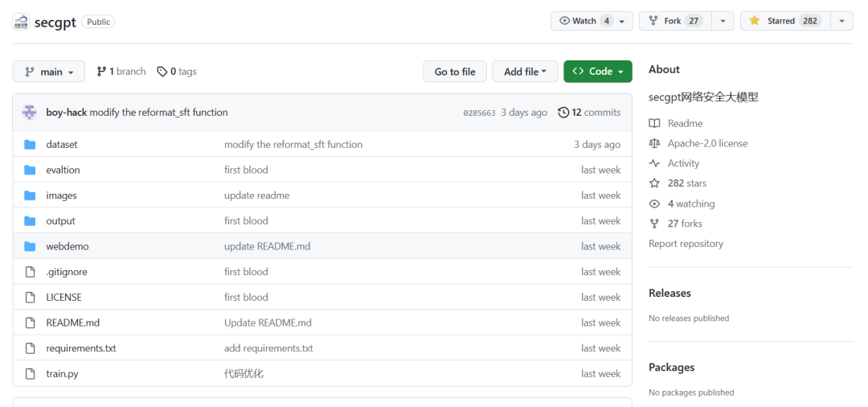This screenshot has height=407, width=868.
Task: View the 0 tags link
Action: 177,72
